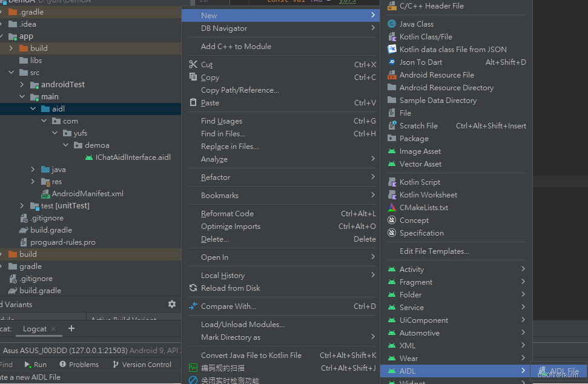Click the Json To Dart icon

tap(392, 62)
